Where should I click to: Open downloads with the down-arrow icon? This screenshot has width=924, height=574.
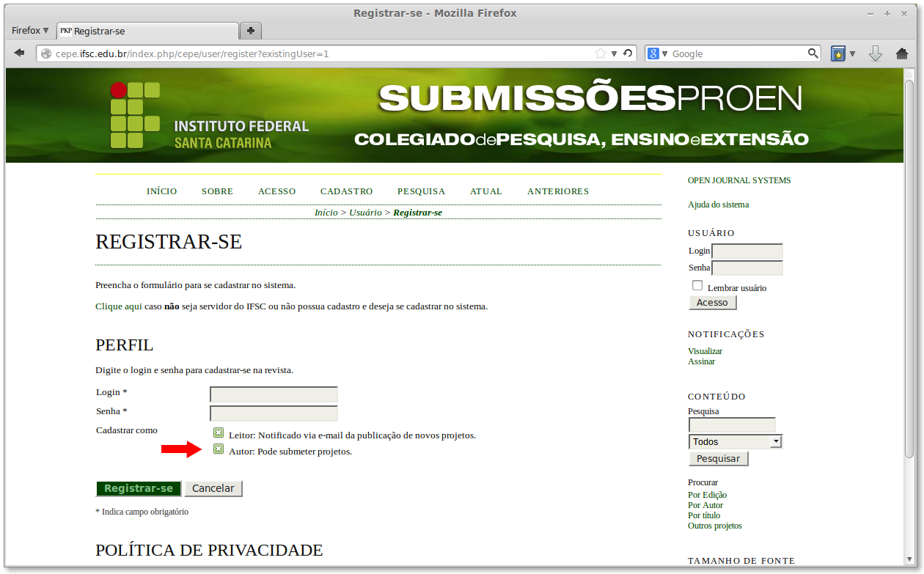tap(875, 53)
